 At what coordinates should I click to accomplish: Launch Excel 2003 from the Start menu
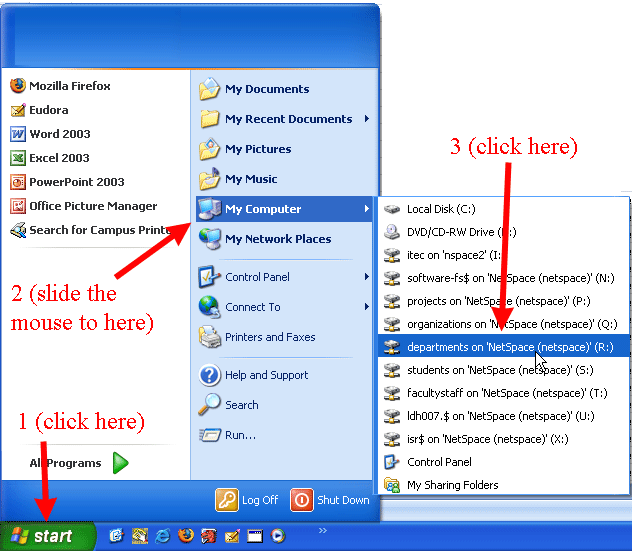coord(50,158)
